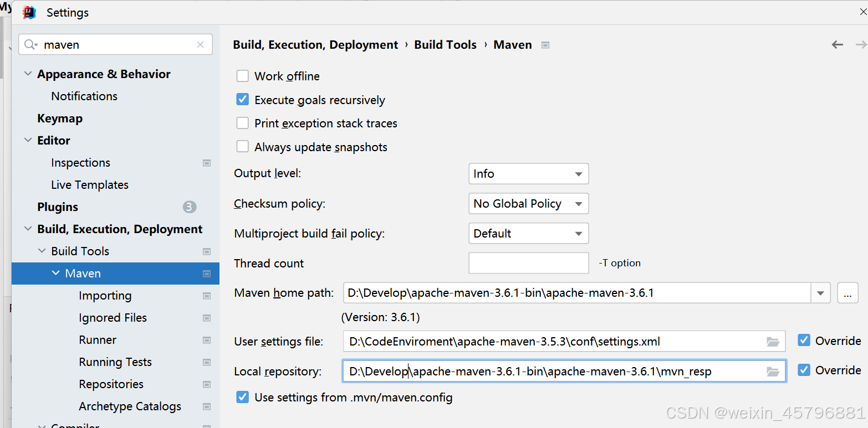This screenshot has width=868, height=428.
Task: Select Running Tests under Maven
Action: 115,362
